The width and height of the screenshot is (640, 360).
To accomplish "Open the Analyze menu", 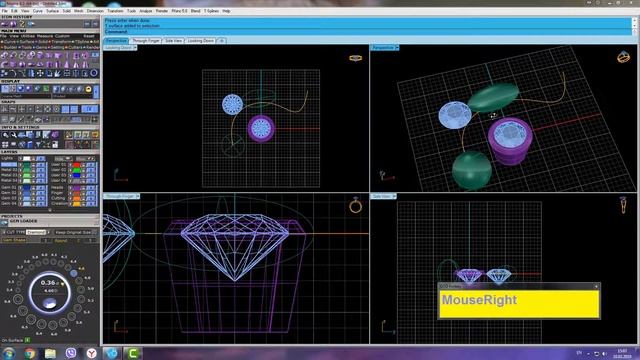I will [x=146, y=11].
